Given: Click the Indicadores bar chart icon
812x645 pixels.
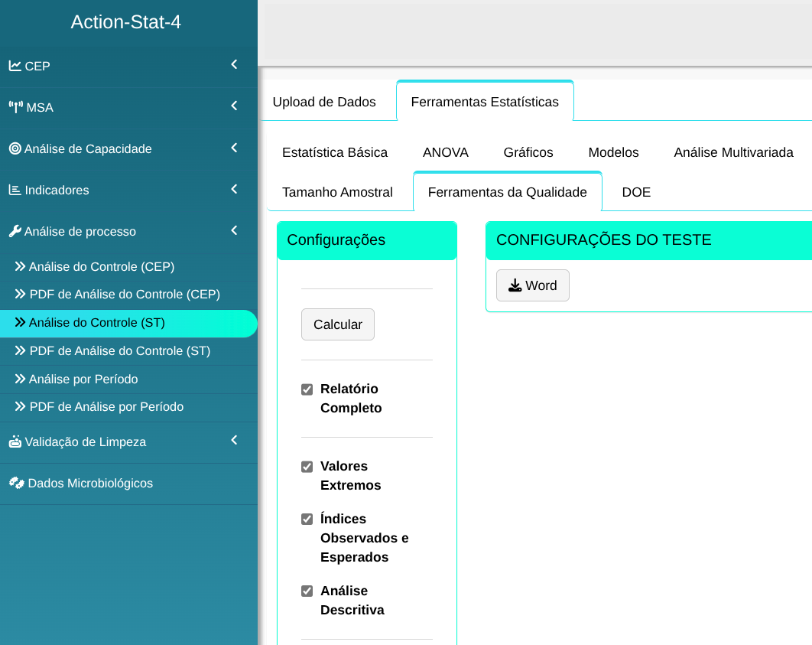Looking at the screenshot, I should [x=15, y=190].
